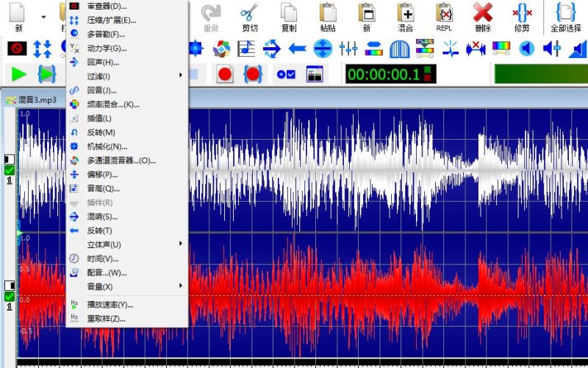Select the 偏移(P)... menu entry
Viewport: 588px width, 368px height.
[126, 174]
